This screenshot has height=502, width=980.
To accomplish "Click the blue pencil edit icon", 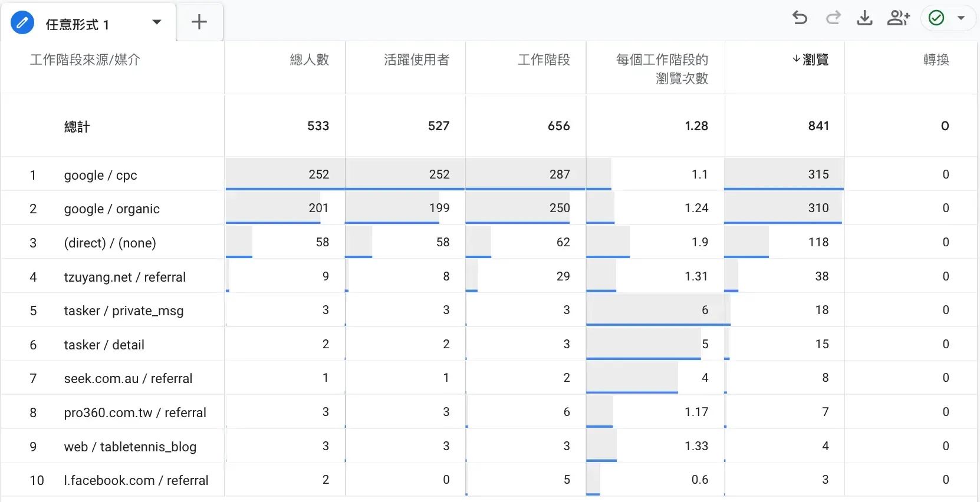I will 22,24.
